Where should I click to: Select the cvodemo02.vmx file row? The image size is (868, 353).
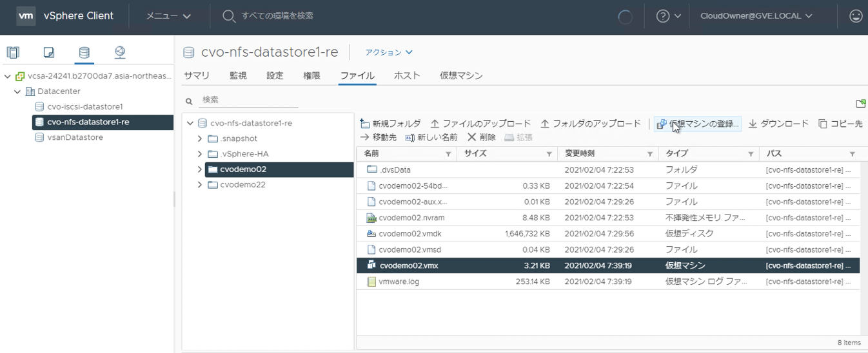click(608, 265)
